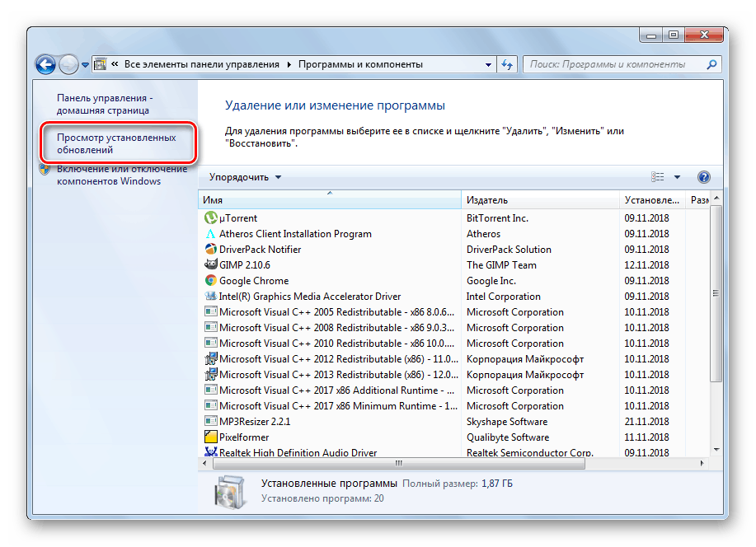This screenshot has width=756, height=547.
Task: Click the install date 21.11.2018
Action: click(x=646, y=422)
